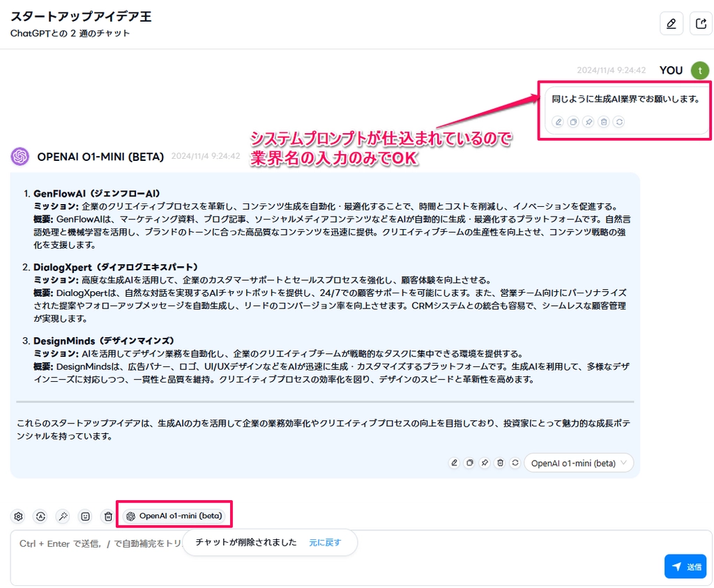This screenshot has height=588, width=714.
Task: Pin the assistant reply
Action: point(485,463)
